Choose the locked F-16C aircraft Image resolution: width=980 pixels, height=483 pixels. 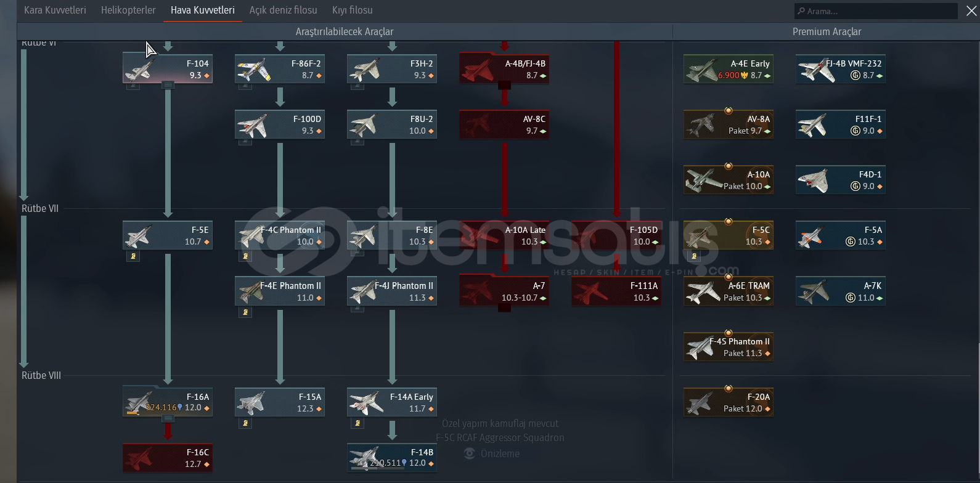(168, 458)
